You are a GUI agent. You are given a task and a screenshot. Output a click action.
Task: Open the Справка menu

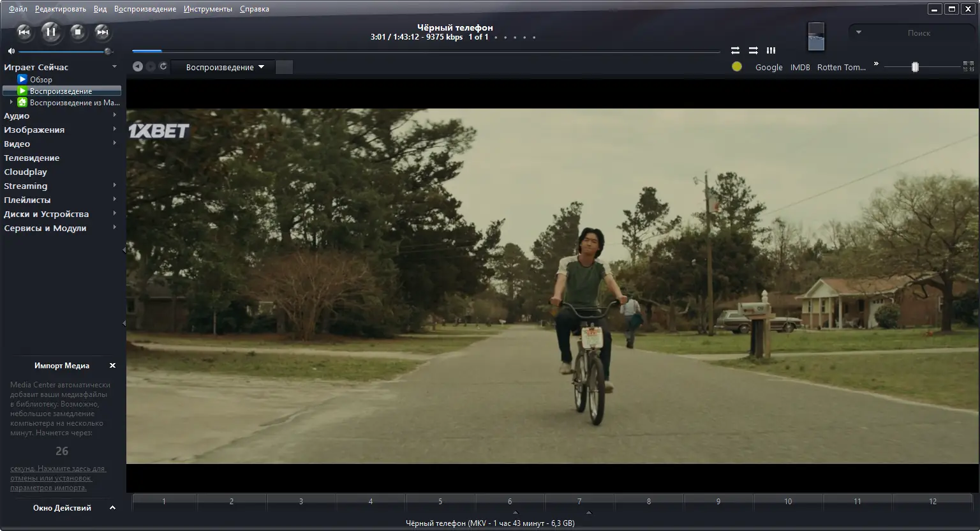click(x=255, y=9)
